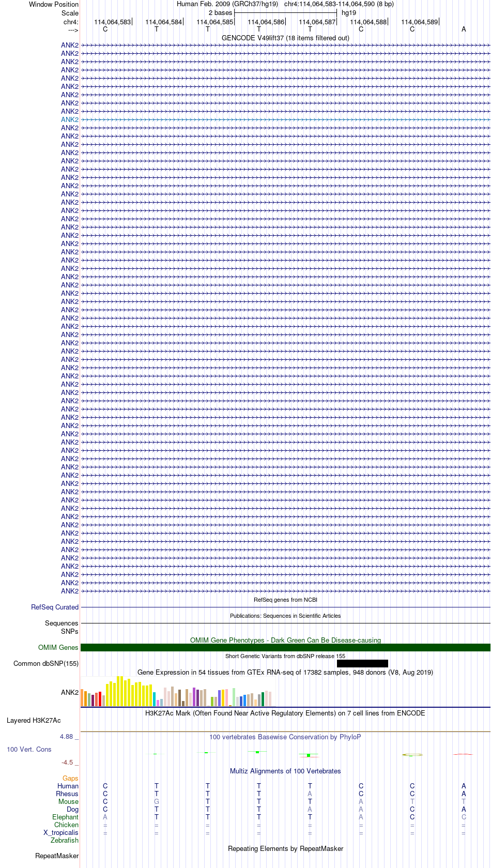
Task: Click 'Multiz Alignments of 100 Vertebrates' title
Action: pos(285,771)
